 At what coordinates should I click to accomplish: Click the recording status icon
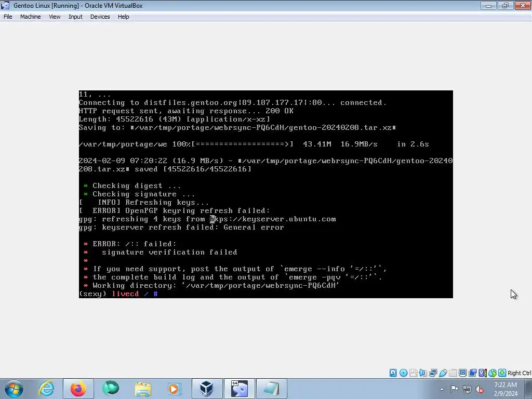click(x=472, y=373)
